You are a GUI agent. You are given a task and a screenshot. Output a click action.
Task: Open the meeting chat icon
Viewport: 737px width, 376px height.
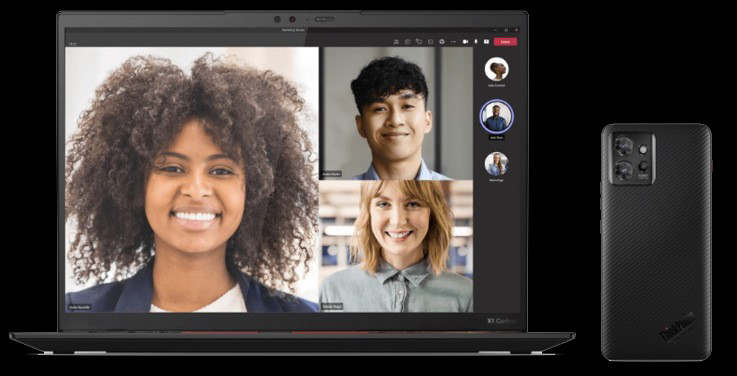408,41
